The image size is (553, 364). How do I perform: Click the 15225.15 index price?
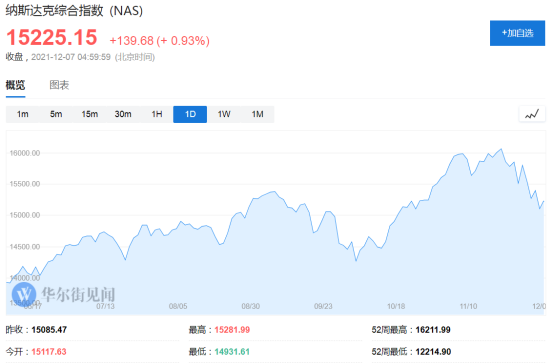click(51, 37)
